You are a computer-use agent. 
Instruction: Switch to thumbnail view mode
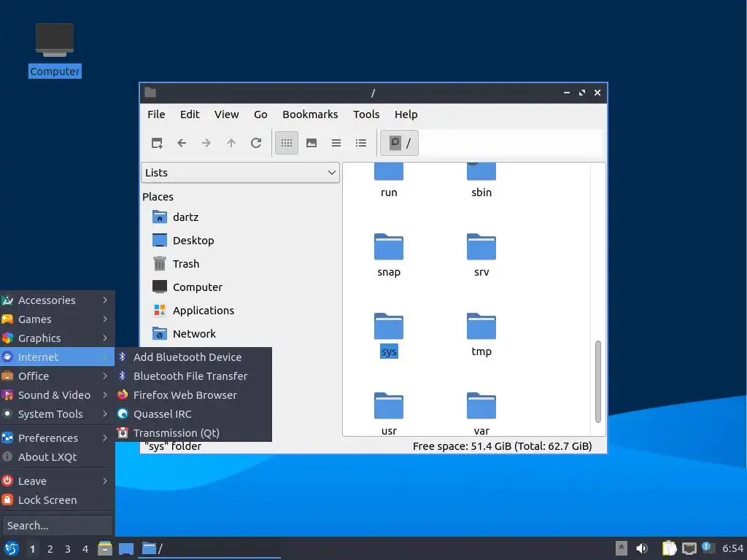311,143
